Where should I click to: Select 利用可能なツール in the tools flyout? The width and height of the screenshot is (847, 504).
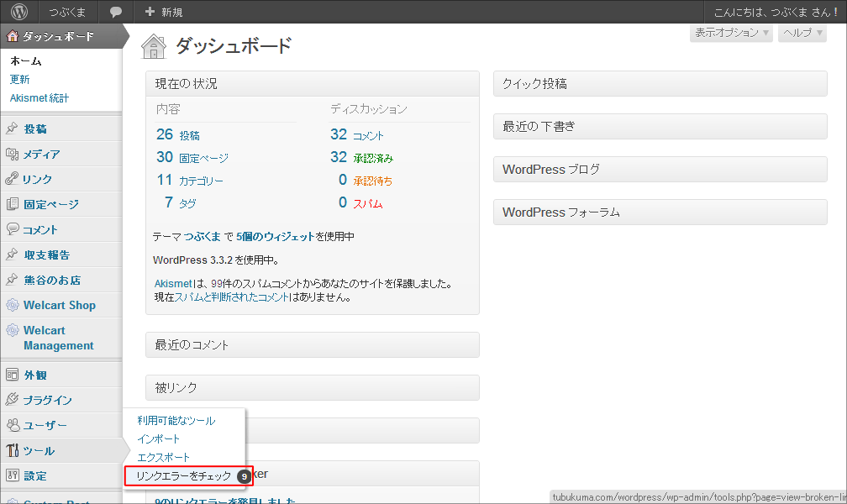[176, 420]
